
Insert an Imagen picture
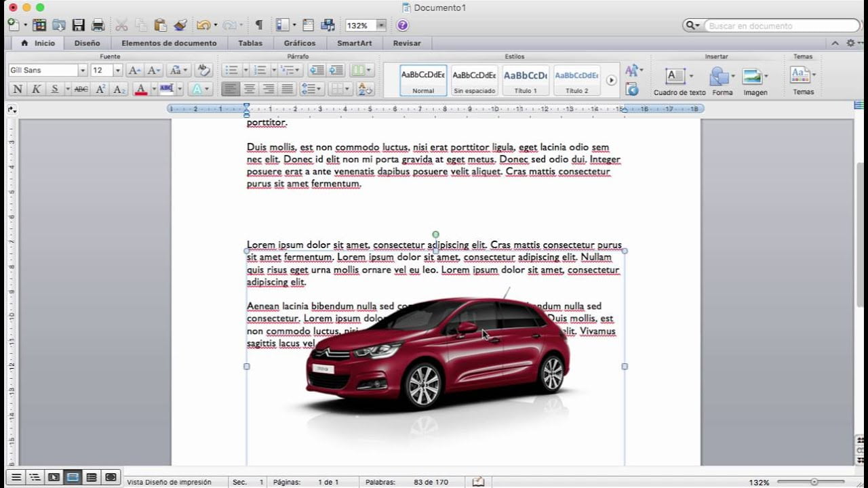point(755,81)
